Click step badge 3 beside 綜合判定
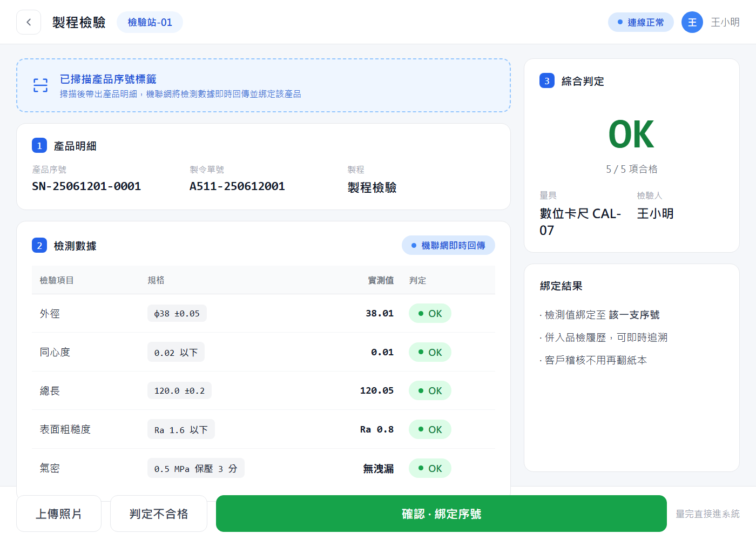This screenshot has height=540, width=756. (547, 81)
